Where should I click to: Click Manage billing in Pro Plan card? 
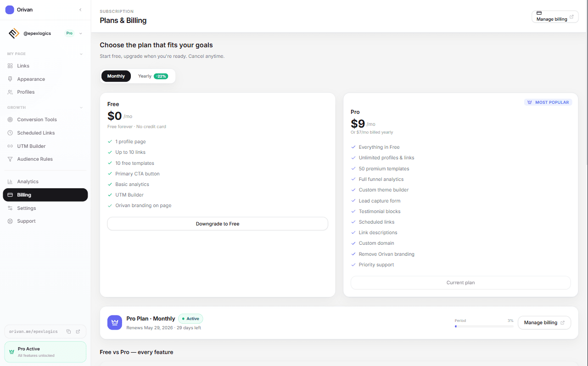point(544,322)
